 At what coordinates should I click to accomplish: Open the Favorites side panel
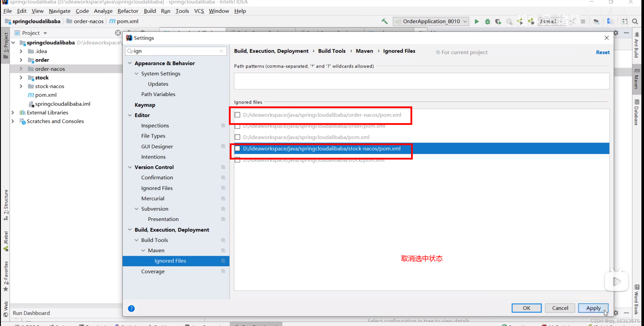6,276
